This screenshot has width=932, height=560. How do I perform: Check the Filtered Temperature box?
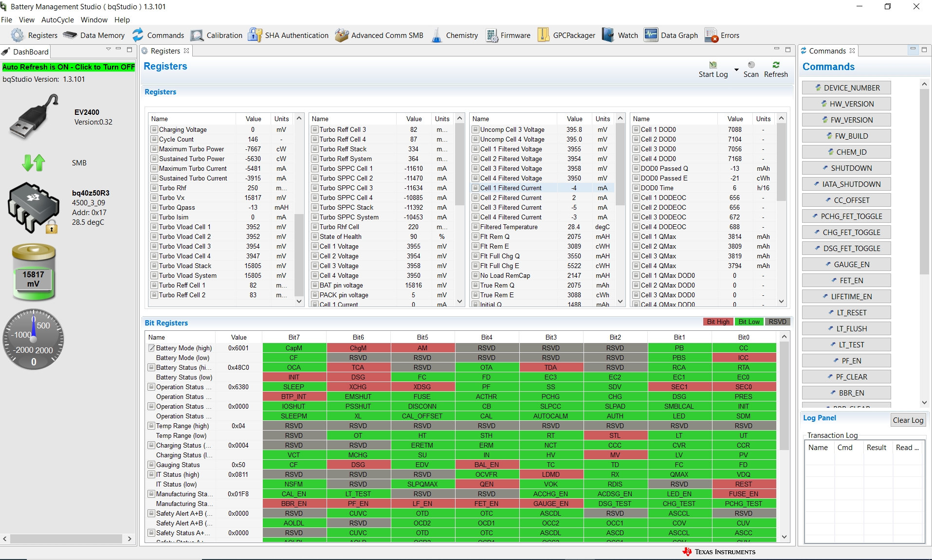point(475,227)
